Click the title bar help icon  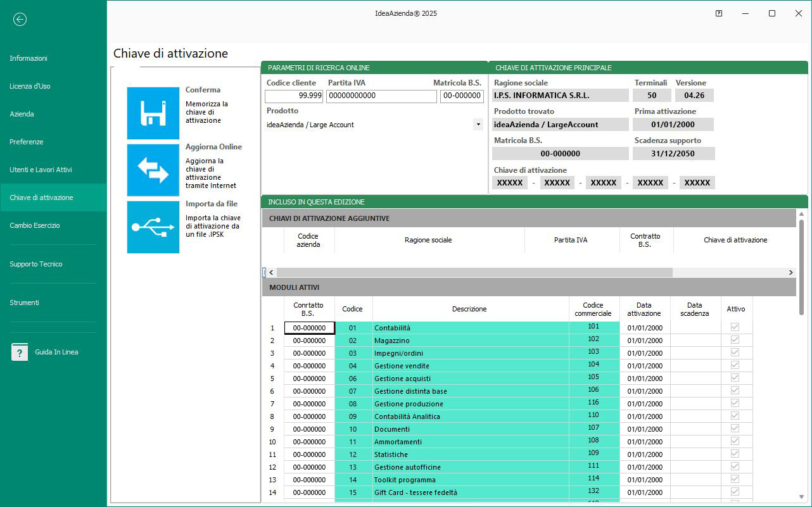pos(719,13)
